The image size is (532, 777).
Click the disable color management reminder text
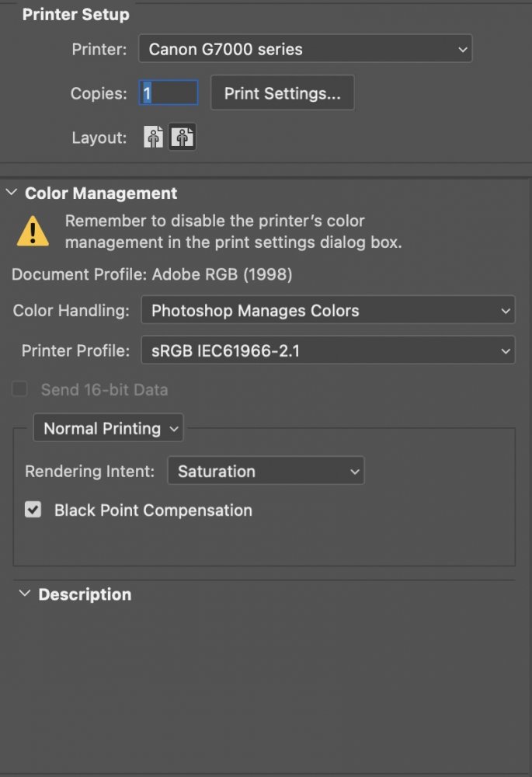[233, 232]
